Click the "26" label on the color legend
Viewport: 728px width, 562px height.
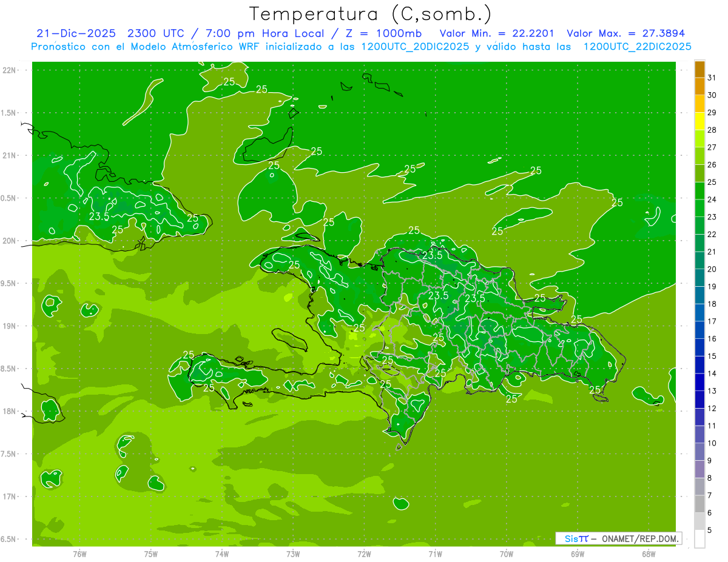(x=712, y=165)
